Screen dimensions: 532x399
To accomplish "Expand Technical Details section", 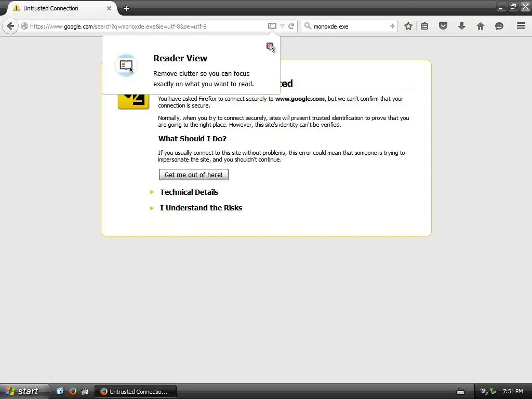I will point(189,192).
